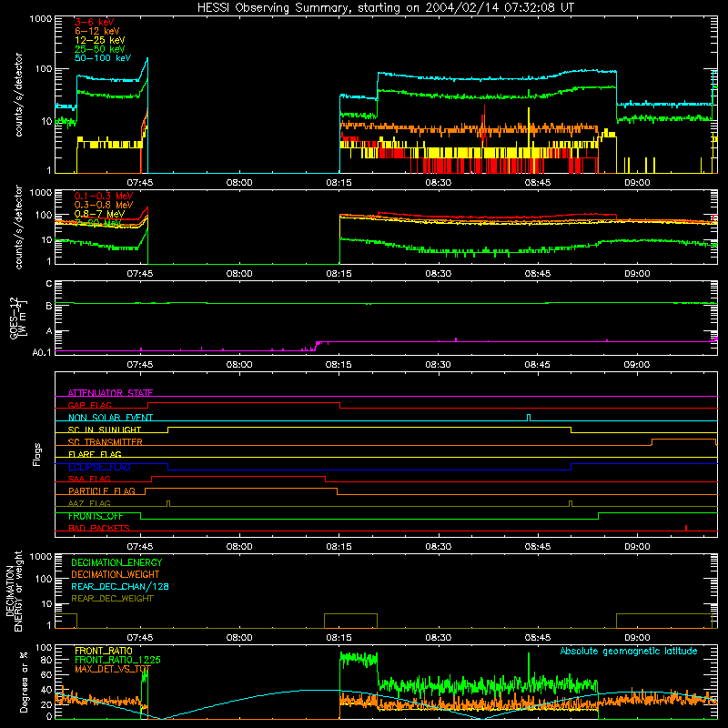The width and height of the screenshot is (728, 728).
Task: Click the green 25-50 keV legend label
Action: coord(99,49)
